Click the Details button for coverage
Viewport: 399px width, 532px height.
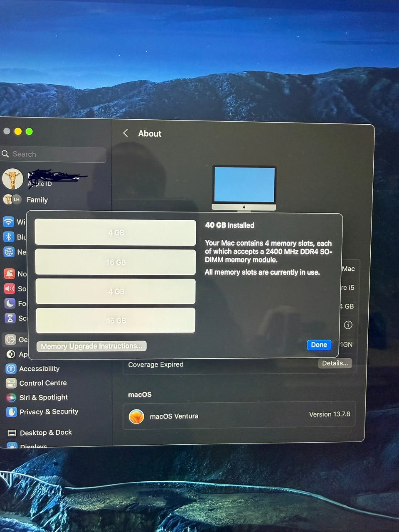tap(335, 363)
